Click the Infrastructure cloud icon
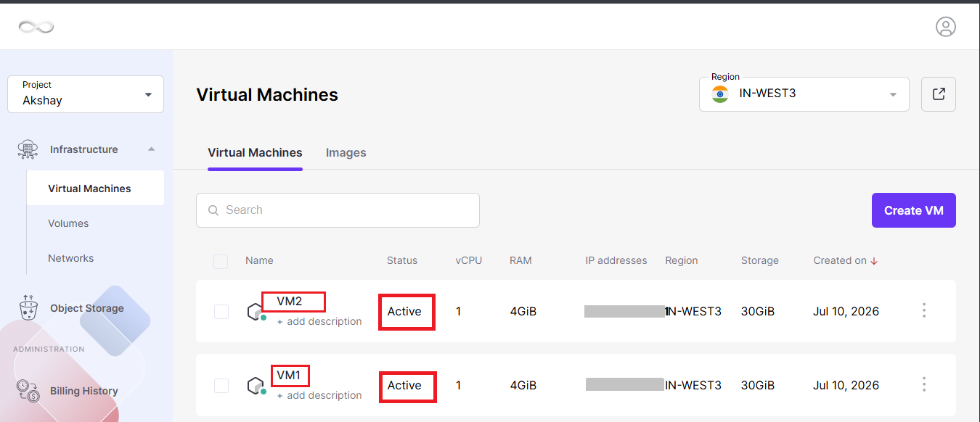The height and width of the screenshot is (422, 980). [28, 149]
